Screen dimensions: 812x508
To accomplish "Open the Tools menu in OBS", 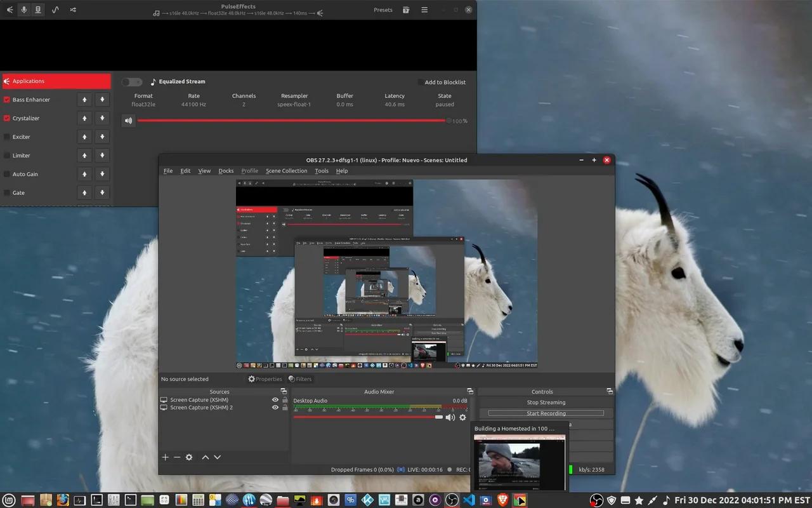I will (x=322, y=171).
